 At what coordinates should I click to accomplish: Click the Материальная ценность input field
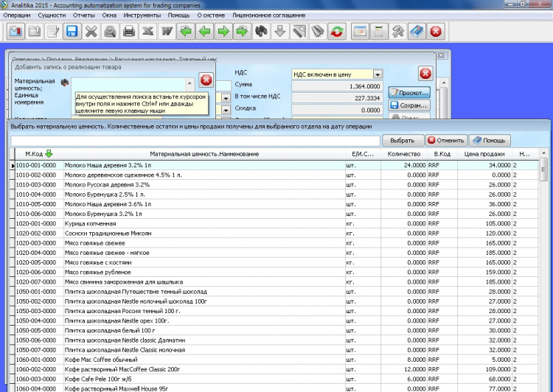pos(129,84)
